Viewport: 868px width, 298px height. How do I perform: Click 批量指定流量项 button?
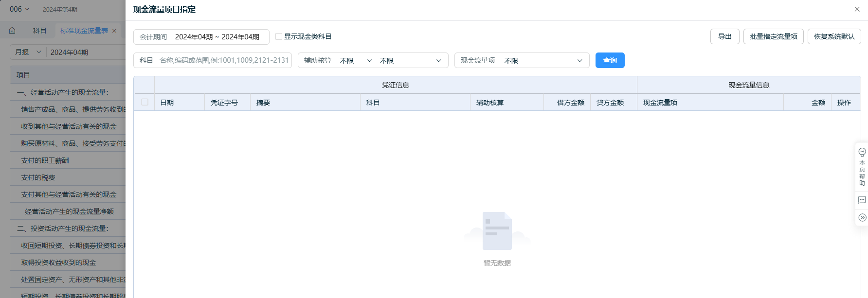[773, 36]
